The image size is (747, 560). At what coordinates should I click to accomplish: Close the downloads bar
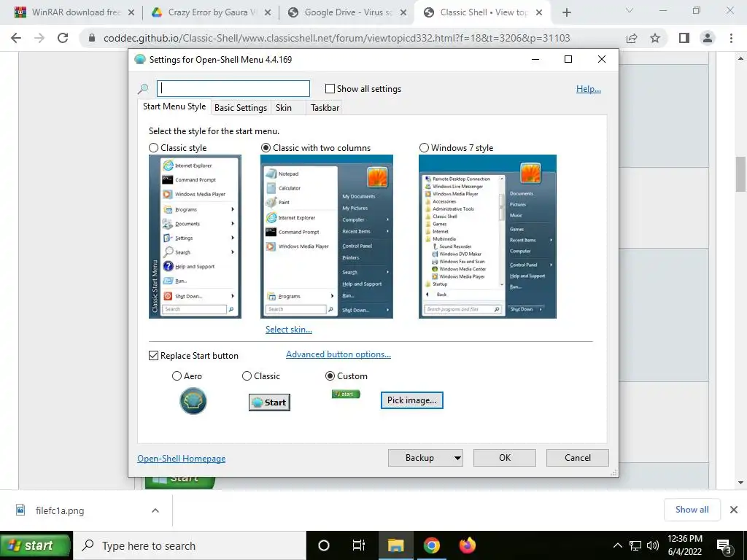(x=734, y=510)
